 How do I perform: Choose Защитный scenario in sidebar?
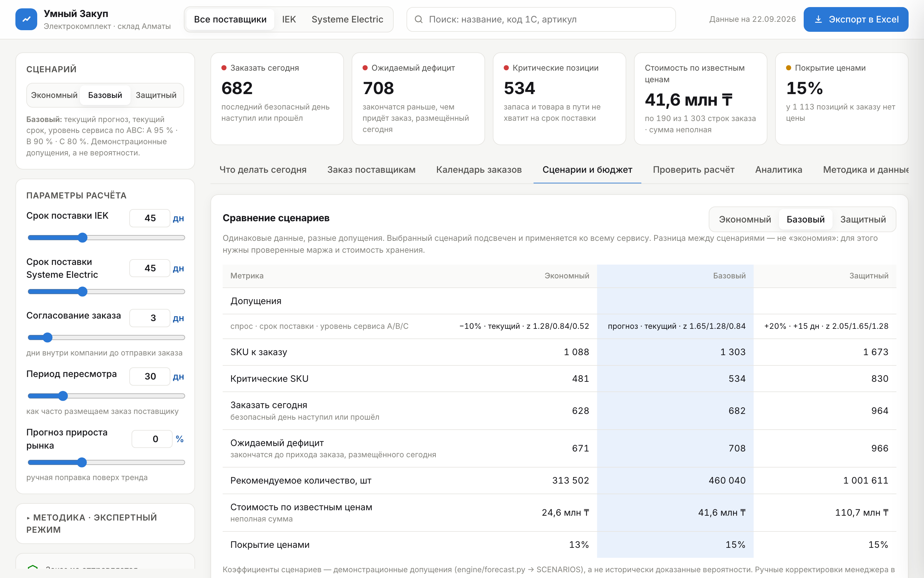tap(156, 95)
